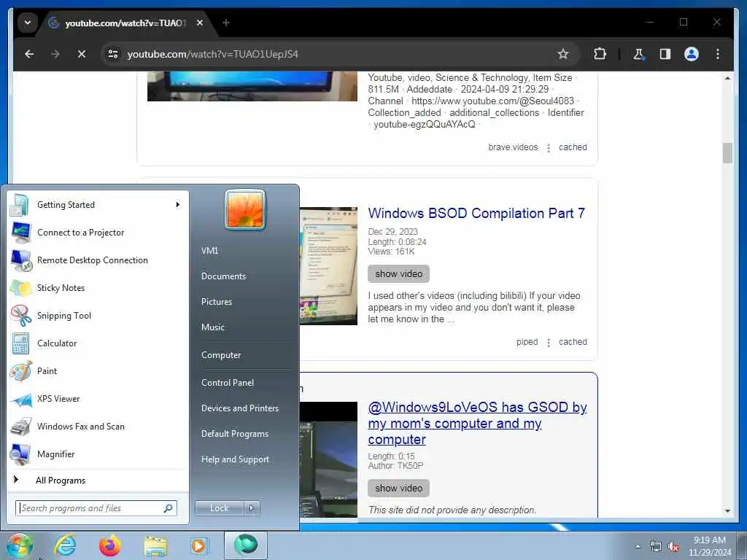Open more options dots beside piped
Viewport: 747px width, 560px height.
[549, 343]
